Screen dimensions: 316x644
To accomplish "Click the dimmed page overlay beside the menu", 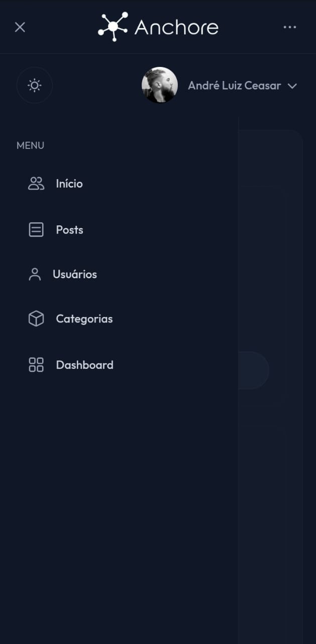I will coord(277,382).
